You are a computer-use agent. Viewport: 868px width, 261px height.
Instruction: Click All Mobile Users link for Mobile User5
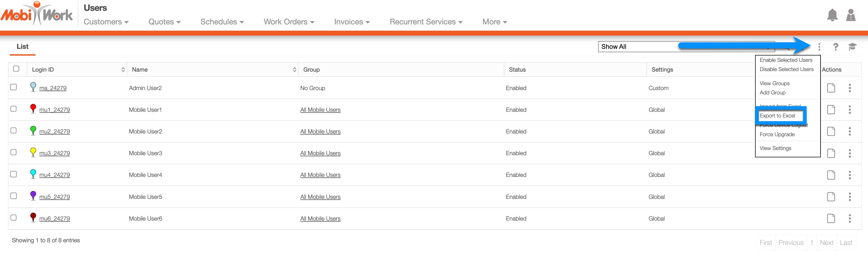pos(320,197)
